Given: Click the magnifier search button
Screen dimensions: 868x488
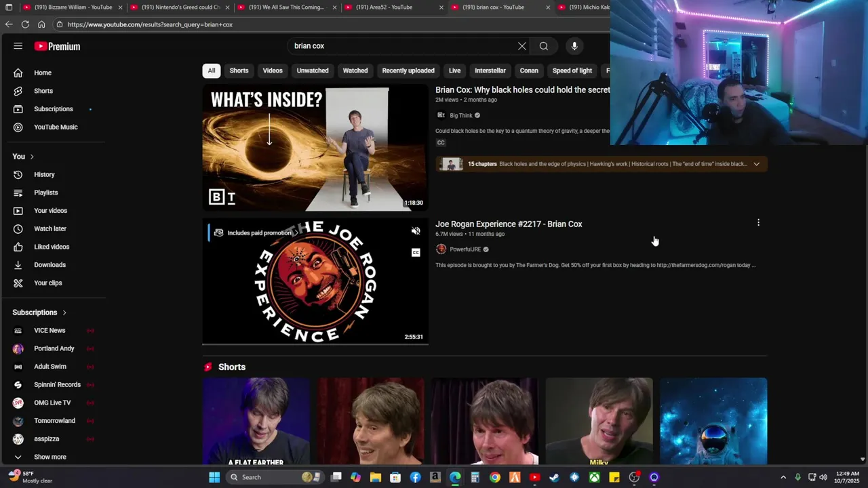Looking at the screenshot, I should pos(544,46).
